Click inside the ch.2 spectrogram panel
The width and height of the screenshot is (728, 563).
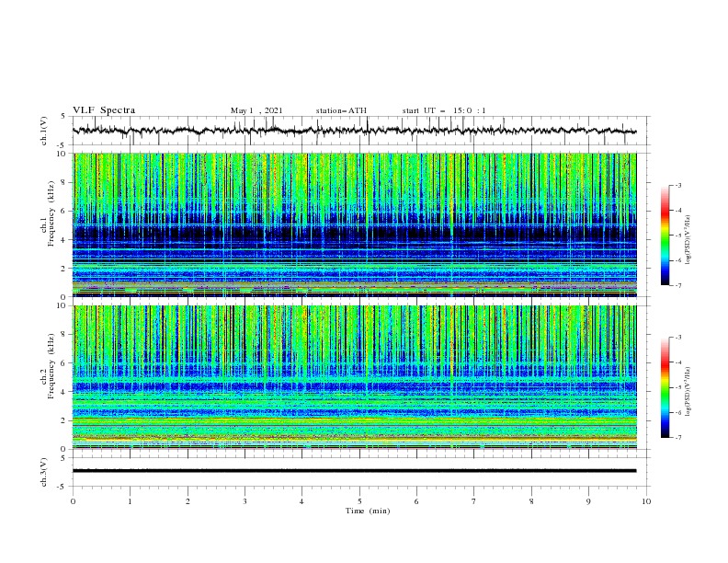click(x=354, y=377)
